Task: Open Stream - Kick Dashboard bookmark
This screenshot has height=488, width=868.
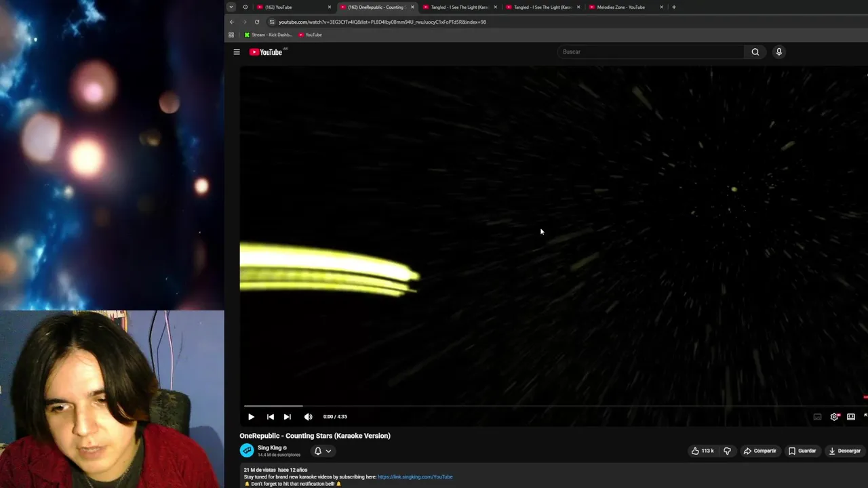Action: click(269, 35)
